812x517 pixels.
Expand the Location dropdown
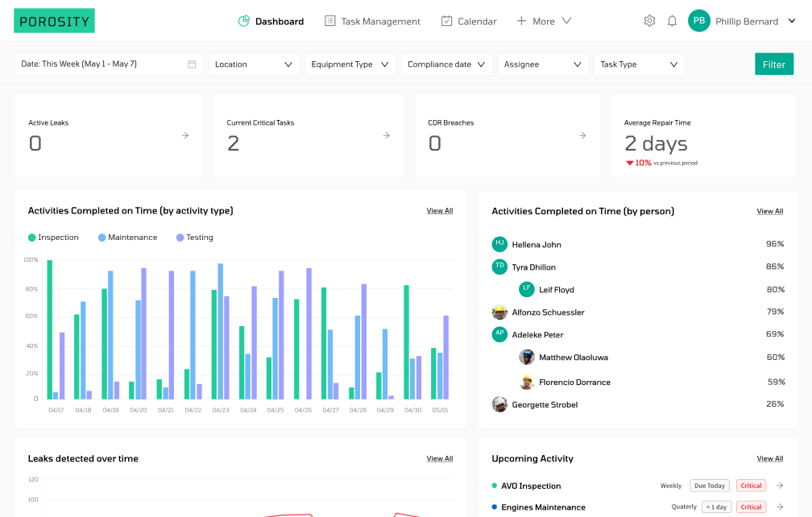(254, 64)
